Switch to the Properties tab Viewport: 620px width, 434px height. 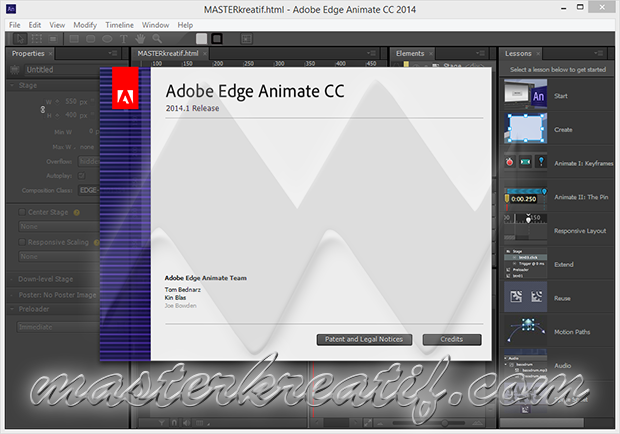click(28, 53)
